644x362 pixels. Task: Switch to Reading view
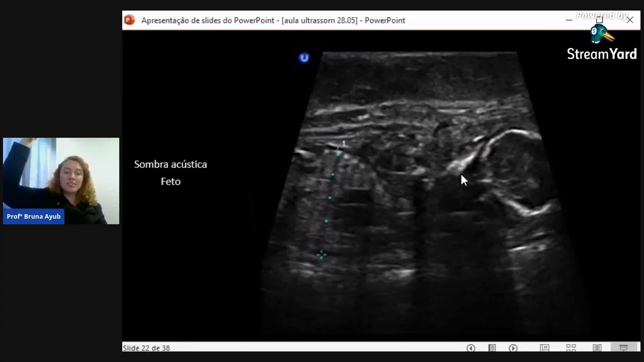pos(597,348)
